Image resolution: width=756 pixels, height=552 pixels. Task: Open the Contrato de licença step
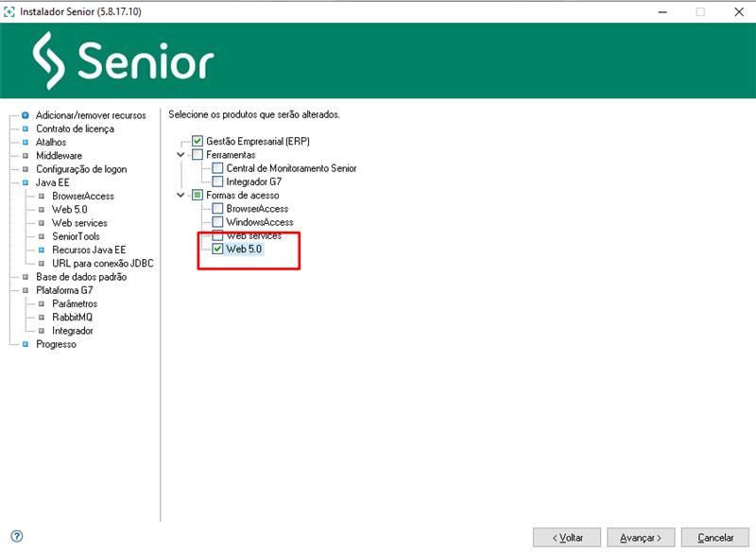click(76, 129)
